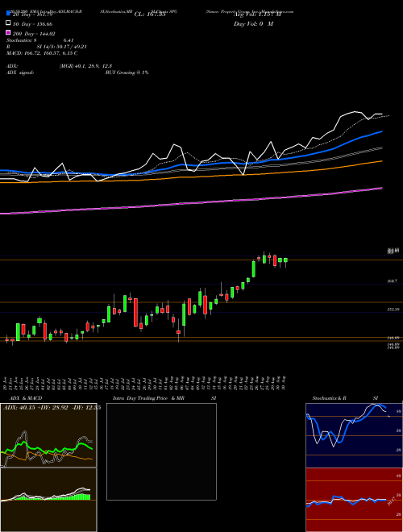
Task: Click the 'BUY Growing @ 1%' signal text
Action: (127, 73)
